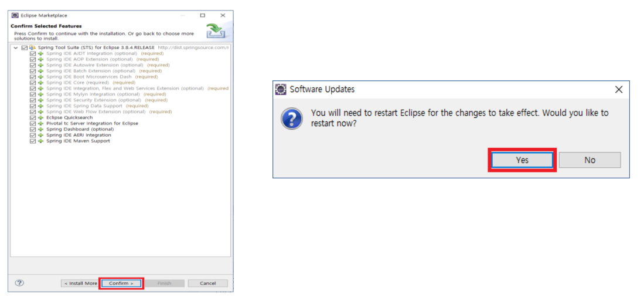Click the blue question mark dialog icon
Viewport: 644px width, 304px height.
click(x=292, y=119)
